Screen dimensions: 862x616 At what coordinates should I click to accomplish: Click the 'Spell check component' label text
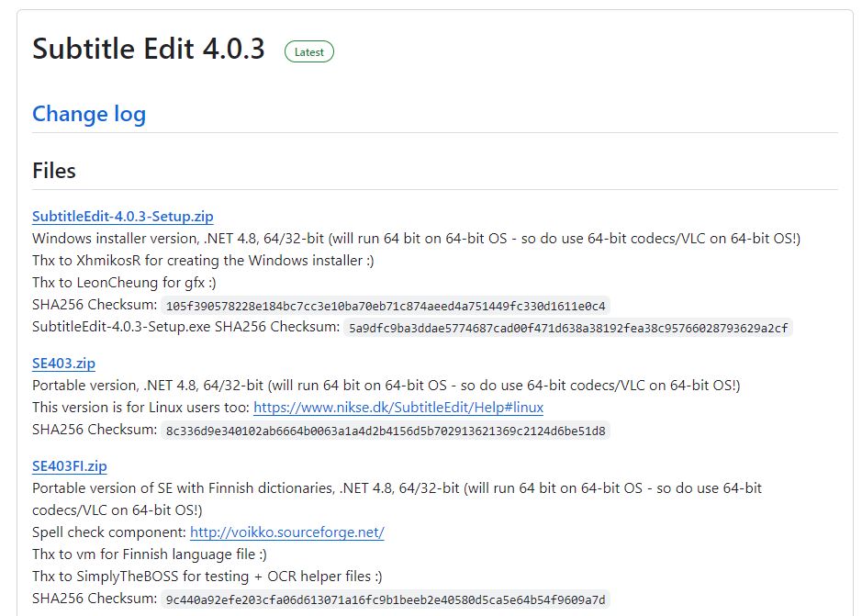109,532
